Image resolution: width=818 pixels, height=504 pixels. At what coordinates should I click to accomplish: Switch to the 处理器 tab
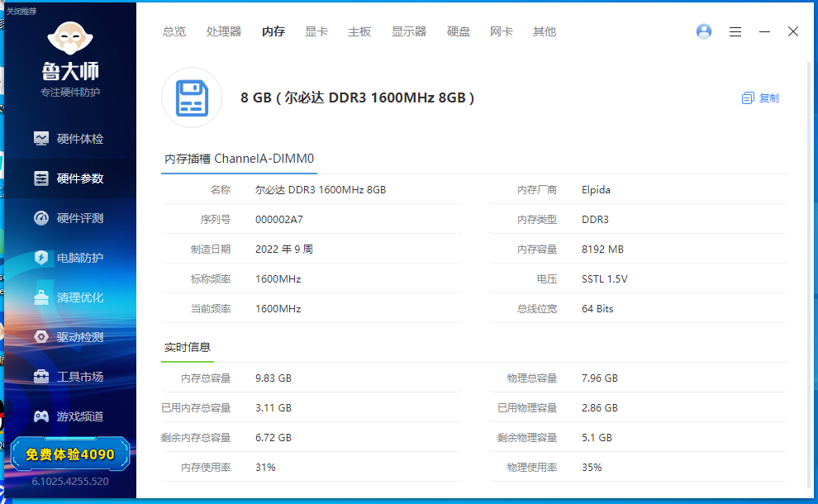(224, 32)
